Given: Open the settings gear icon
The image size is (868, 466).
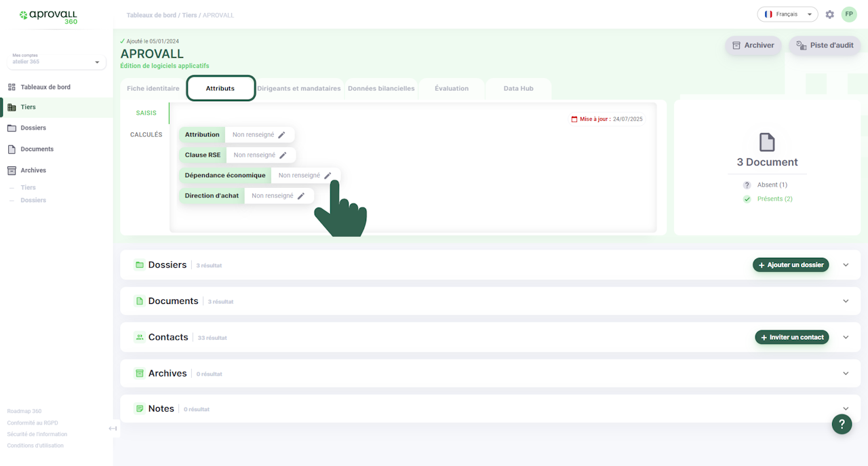Looking at the screenshot, I should point(829,14).
